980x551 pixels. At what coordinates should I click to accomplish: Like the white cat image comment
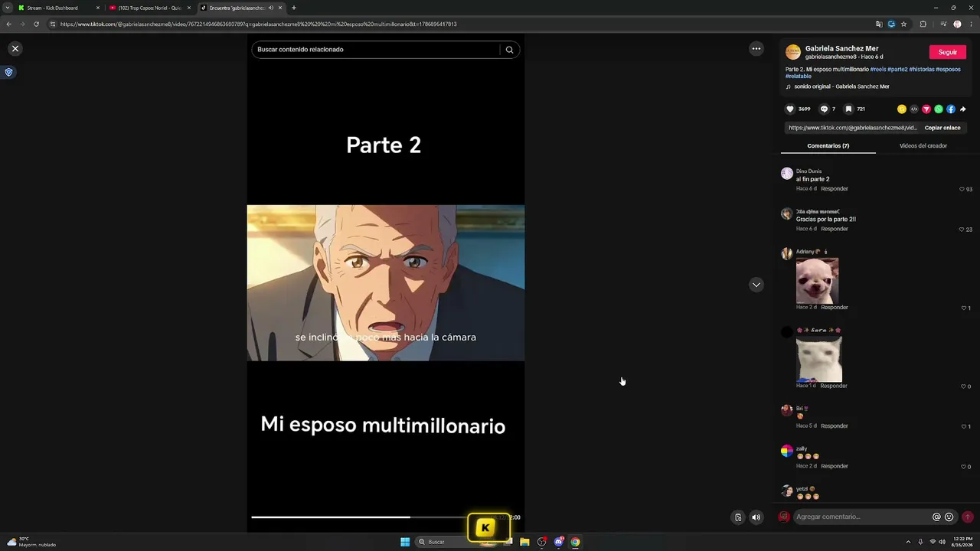click(x=964, y=386)
